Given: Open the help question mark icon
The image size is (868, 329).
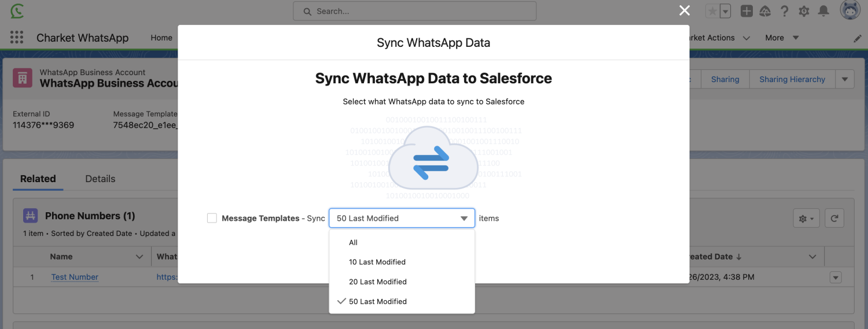Looking at the screenshot, I should point(784,11).
